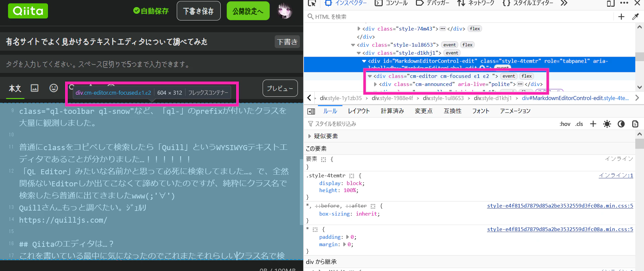Open the 変更点 side tab
The width and height of the screenshot is (644, 271).
(424, 111)
